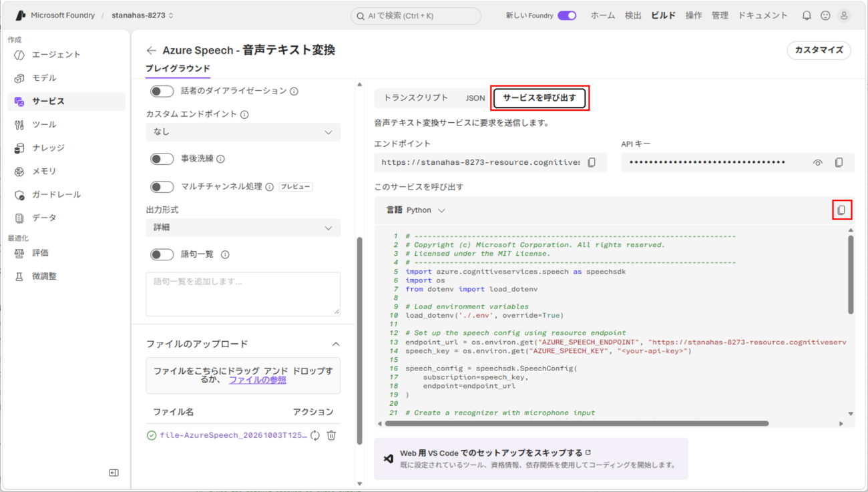This screenshot has height=492, width=868.
Task: Go to ビルド in top navigation
Action: 663,15
